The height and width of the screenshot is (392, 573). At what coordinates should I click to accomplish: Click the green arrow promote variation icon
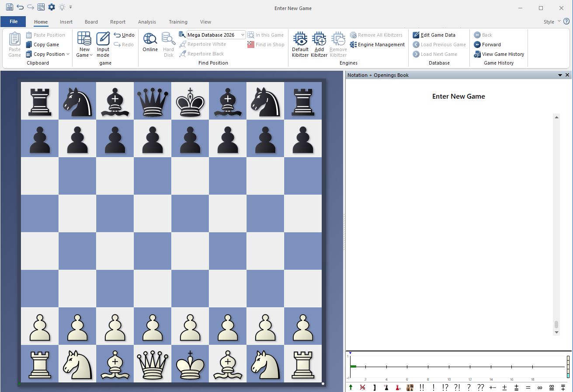351,387
